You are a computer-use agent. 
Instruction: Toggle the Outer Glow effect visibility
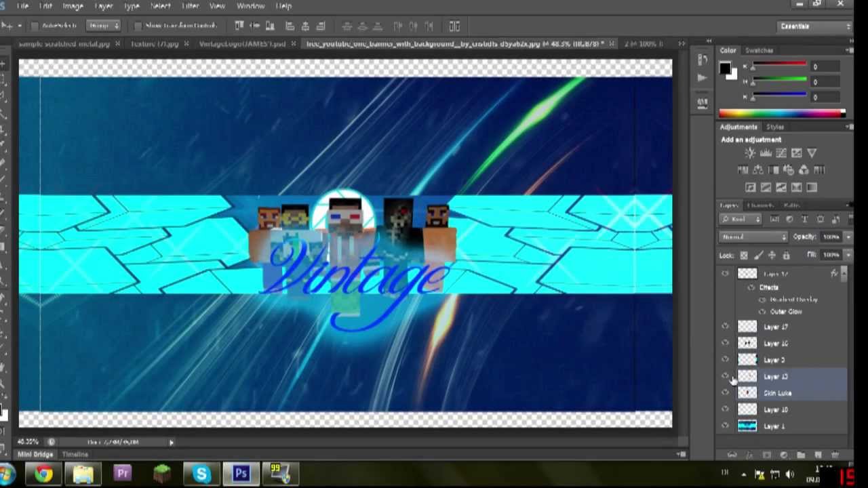tap(762, 312)
